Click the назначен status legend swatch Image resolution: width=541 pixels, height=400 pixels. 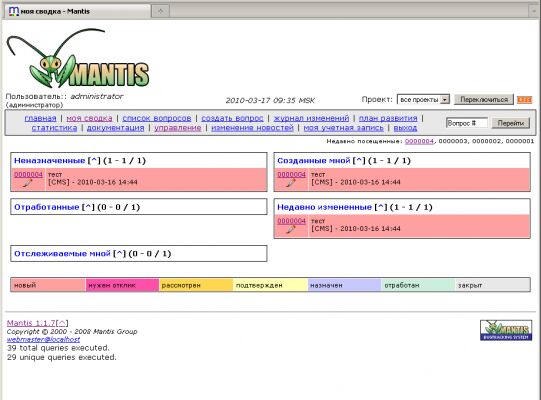coord(344,285)
